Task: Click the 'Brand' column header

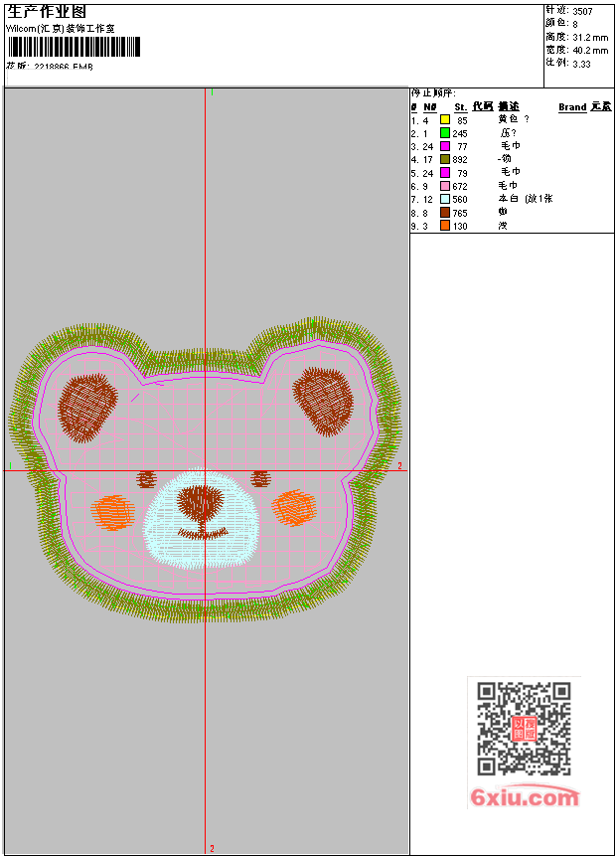Action: click(572, 107)
